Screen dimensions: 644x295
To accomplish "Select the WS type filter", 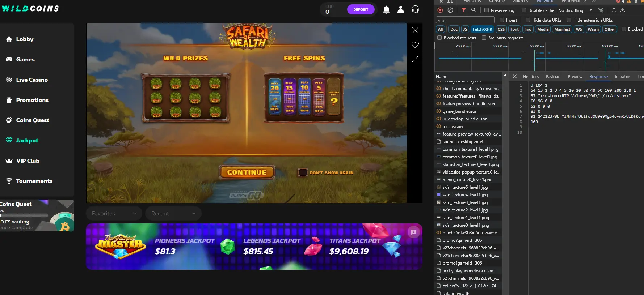I will pyautogui.click(x=579, y=29).
